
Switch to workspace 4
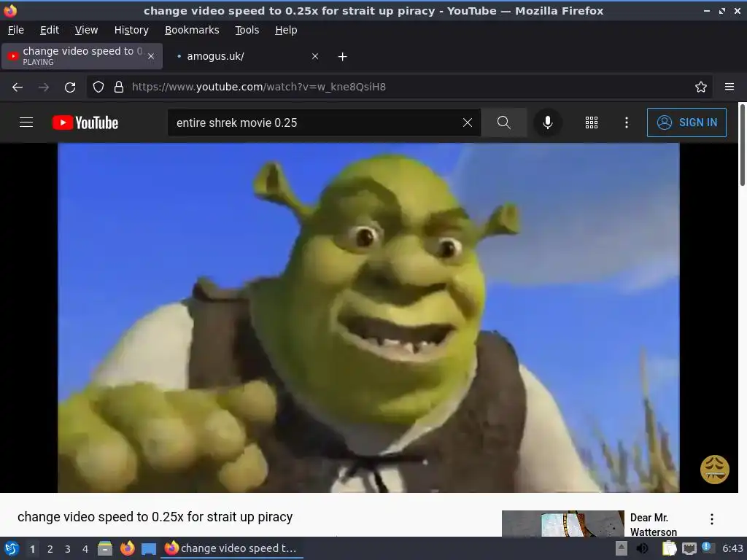pyautogui.click(x=85, y=549)
